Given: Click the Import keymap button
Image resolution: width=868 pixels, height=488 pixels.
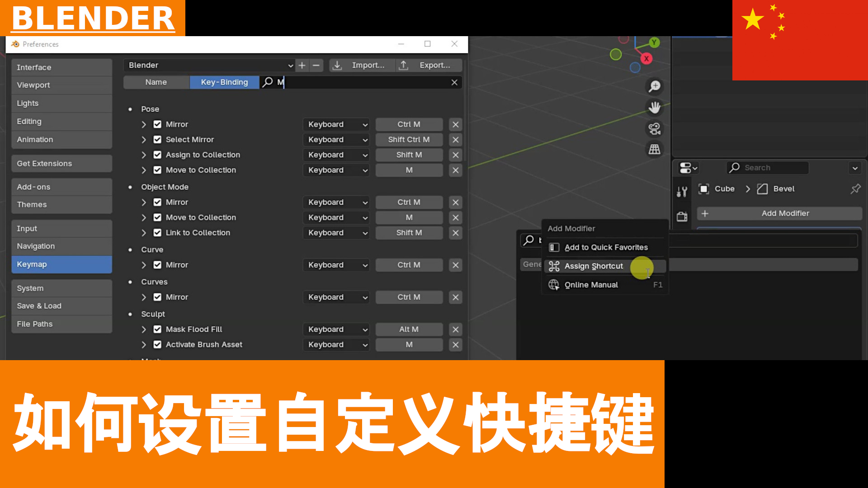Looking at the screenshot, I should tap(362, 65).
